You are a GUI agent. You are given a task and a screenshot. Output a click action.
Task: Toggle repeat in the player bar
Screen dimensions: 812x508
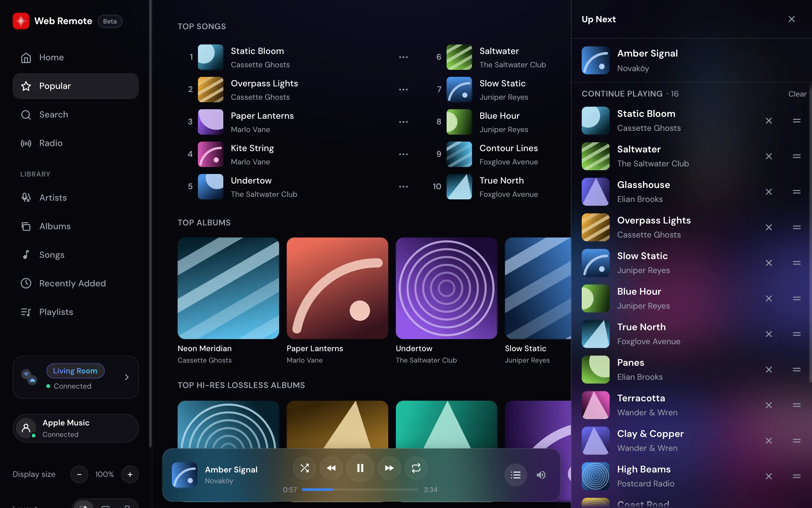click(x=416, y=468)
